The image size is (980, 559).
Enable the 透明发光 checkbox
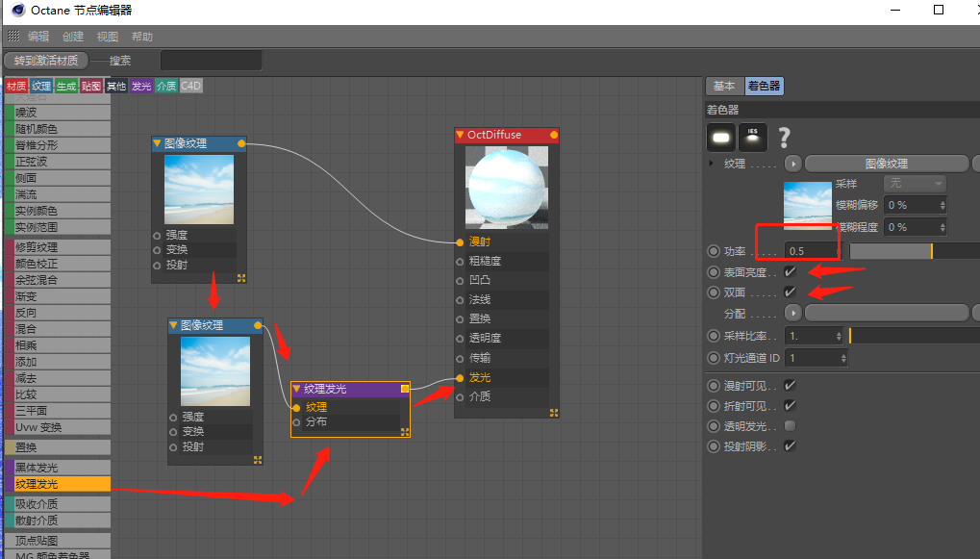(x=790, y=426)
